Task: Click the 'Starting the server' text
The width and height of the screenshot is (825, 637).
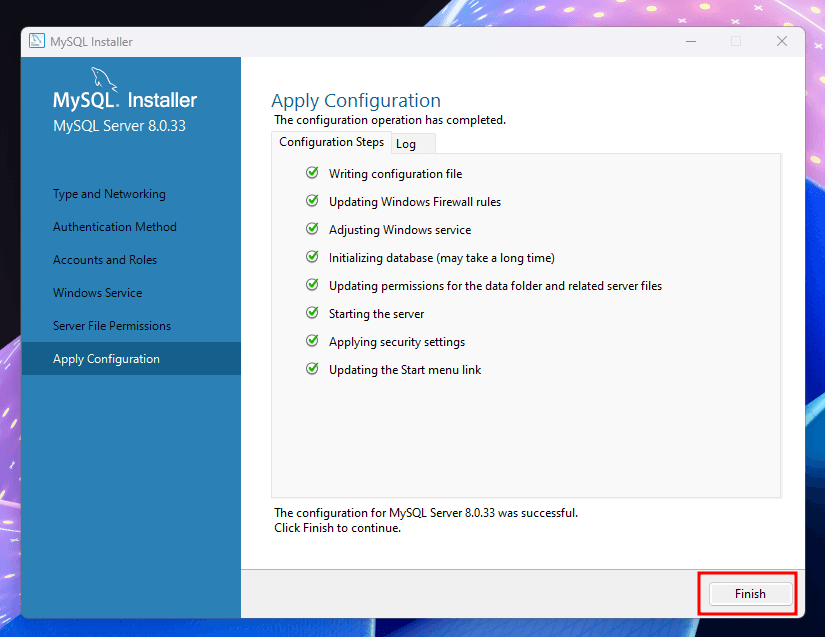Action: pyautogui.click(x=376, y=314)
